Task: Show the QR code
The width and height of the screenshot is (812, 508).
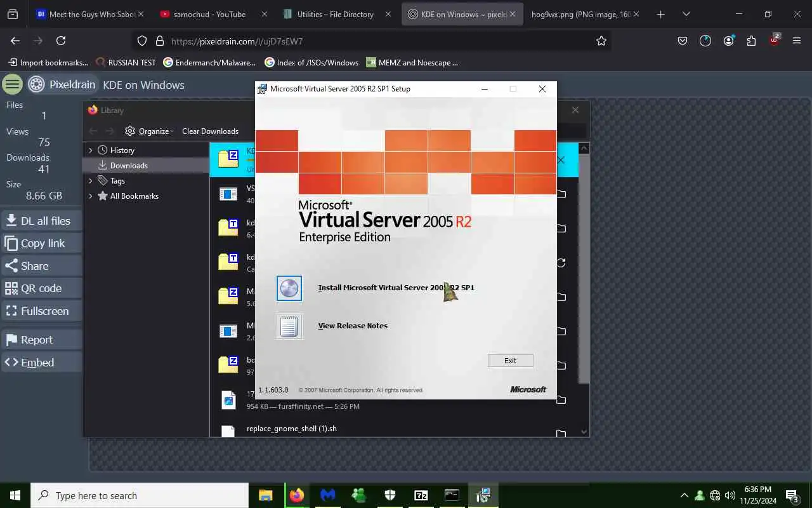Action: pyautogui.click(x=41, y=288)
